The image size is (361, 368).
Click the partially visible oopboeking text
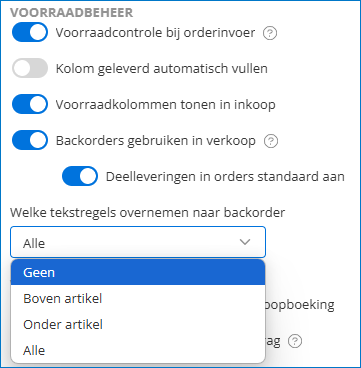[x=300, y=305]
